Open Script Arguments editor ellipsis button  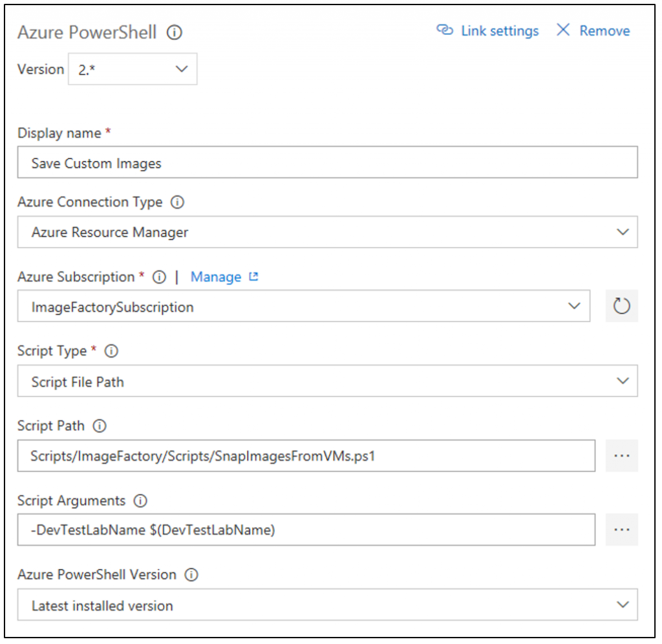pyautogui.click(x=621, y=530)
